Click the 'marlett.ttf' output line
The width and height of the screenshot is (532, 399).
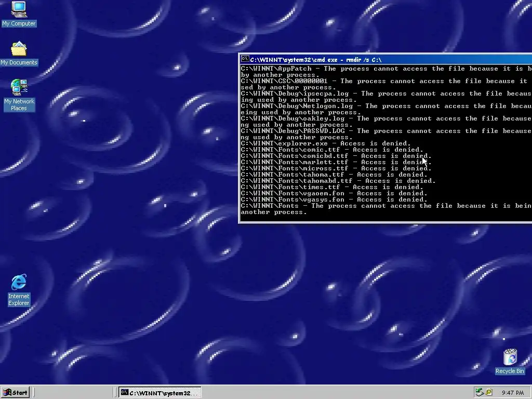pos(336,162)
